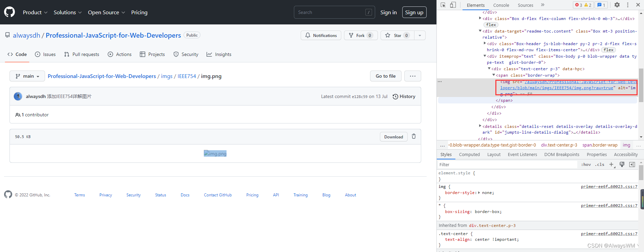
Task: Open the alwaysdh owner link
Action: coord(26,35)
